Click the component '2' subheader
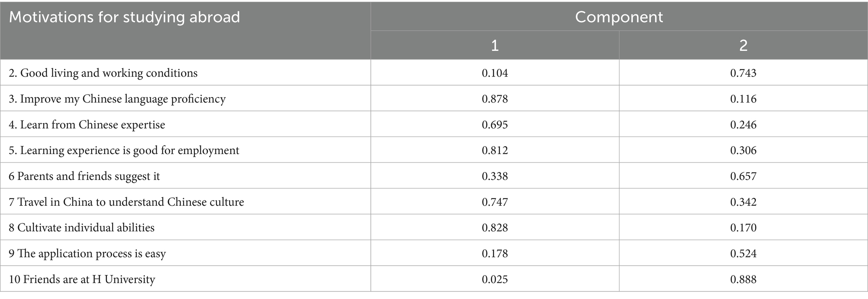This screenshot has height=299, width=868. (x=743, y=45)
